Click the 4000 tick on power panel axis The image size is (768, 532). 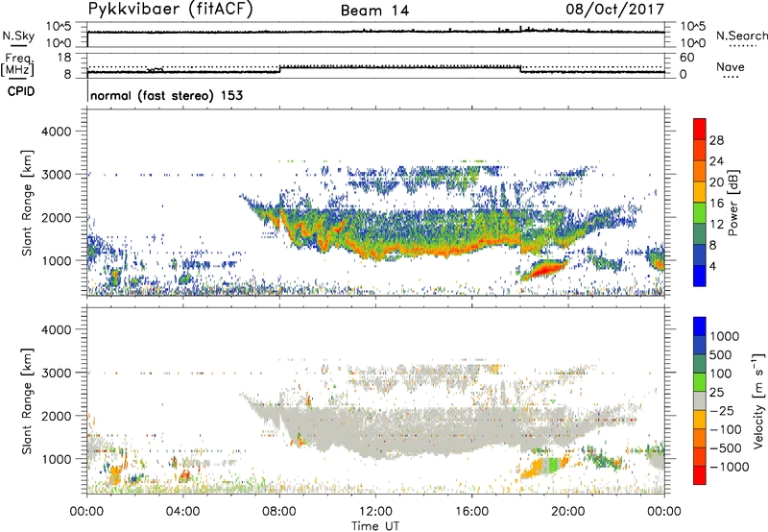[x=57, y=132]
